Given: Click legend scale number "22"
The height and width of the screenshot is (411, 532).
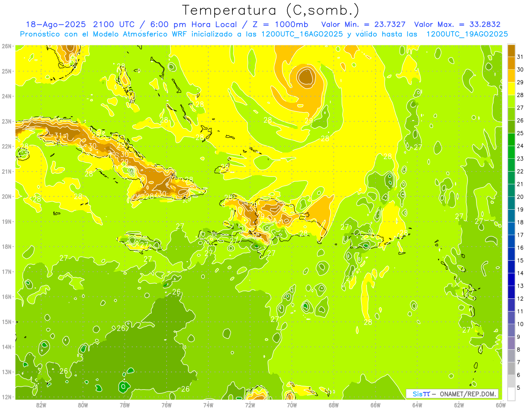Looking at the screenshot, I should [520, 172].
